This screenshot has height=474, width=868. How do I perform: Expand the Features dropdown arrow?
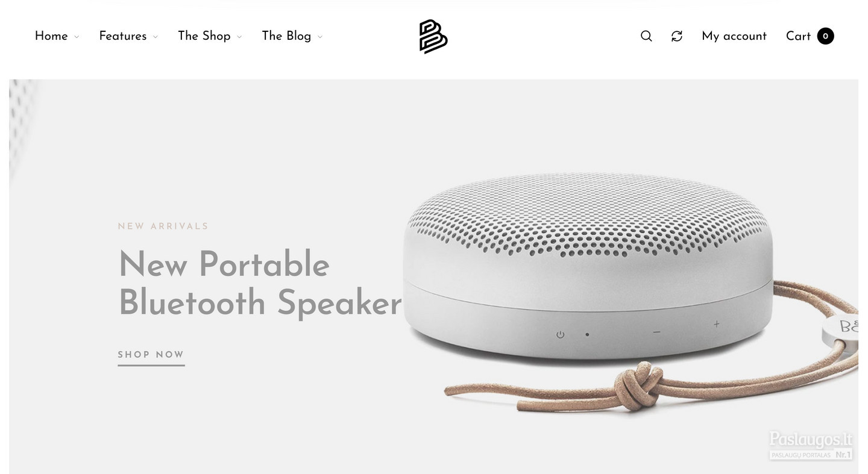pos(156,37)
